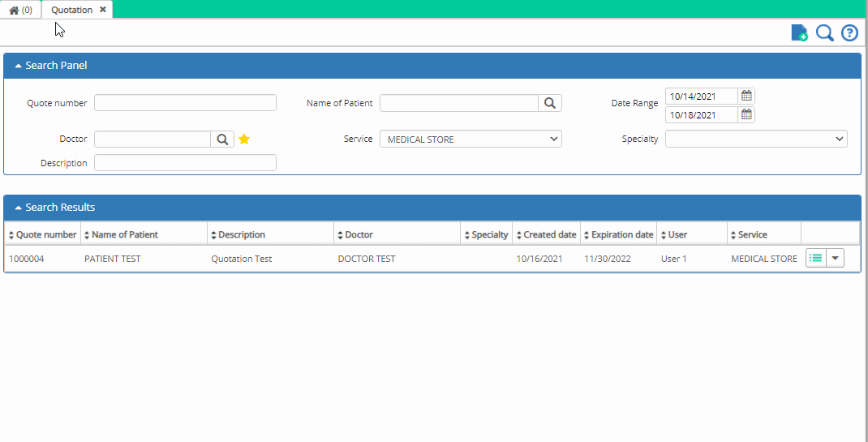Open the help question mark icon

[849, 32]
